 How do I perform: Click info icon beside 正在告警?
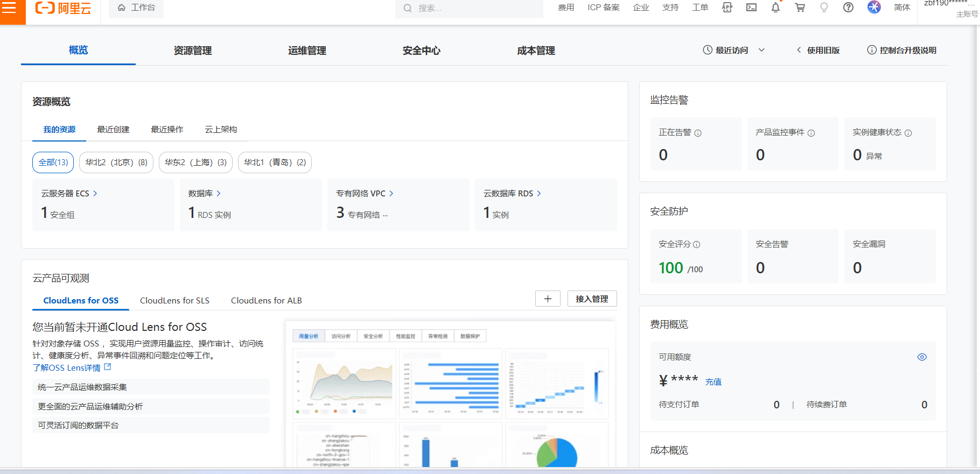[698, 133]
